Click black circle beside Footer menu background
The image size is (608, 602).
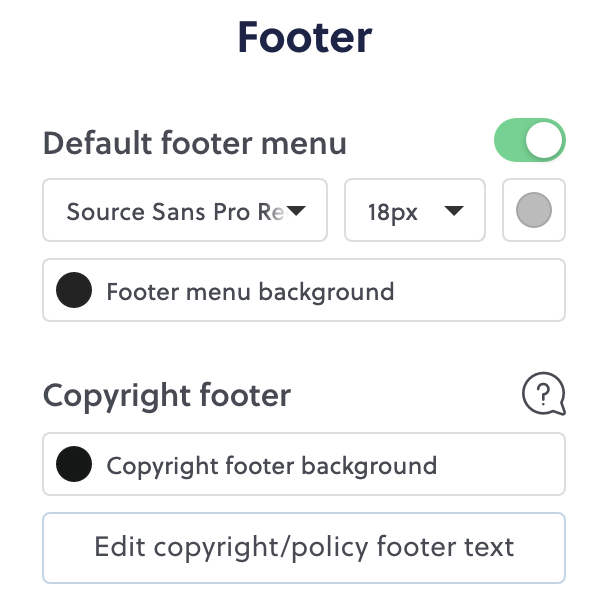point(74,290)
